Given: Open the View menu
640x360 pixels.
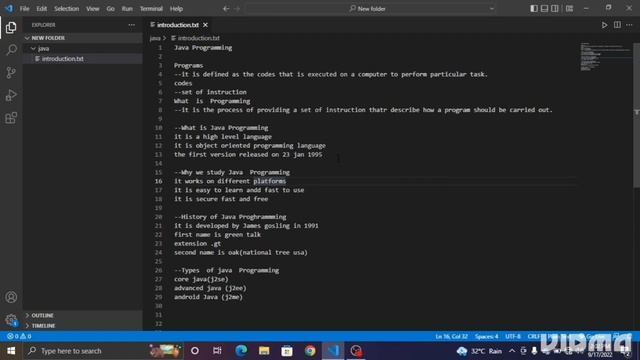Looking at the screenshot, I should (x=93, y=9).
